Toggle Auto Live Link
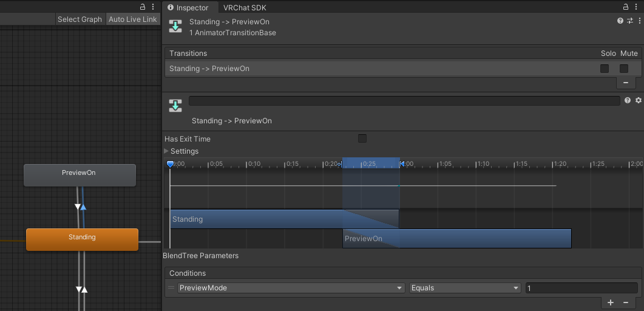The width and height of the screenshot is (644, 311). tap(133, 19)
